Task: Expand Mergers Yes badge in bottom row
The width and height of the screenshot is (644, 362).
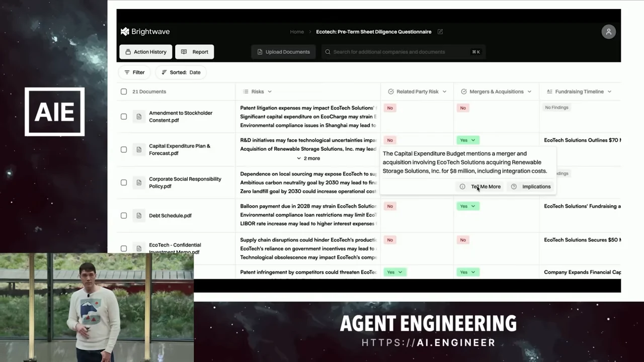Action: point(467,272)
